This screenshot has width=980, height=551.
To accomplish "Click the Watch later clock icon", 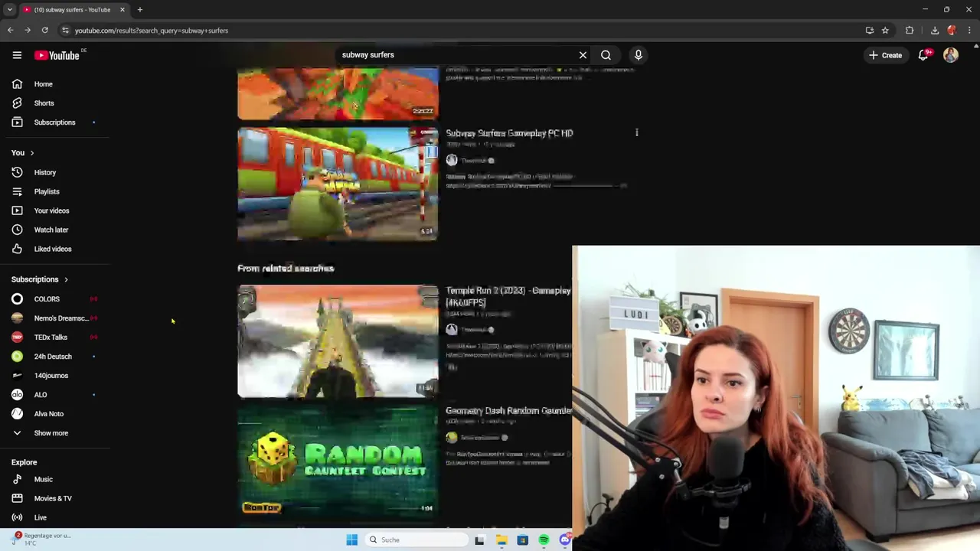I will [17, 230].
